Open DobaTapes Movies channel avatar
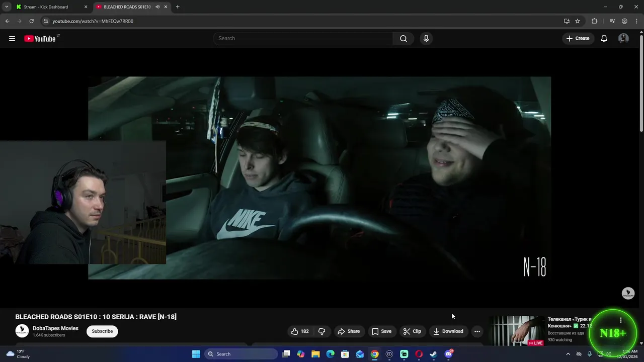This screenshot has height=362, width=644. click(x=22, y=331)
